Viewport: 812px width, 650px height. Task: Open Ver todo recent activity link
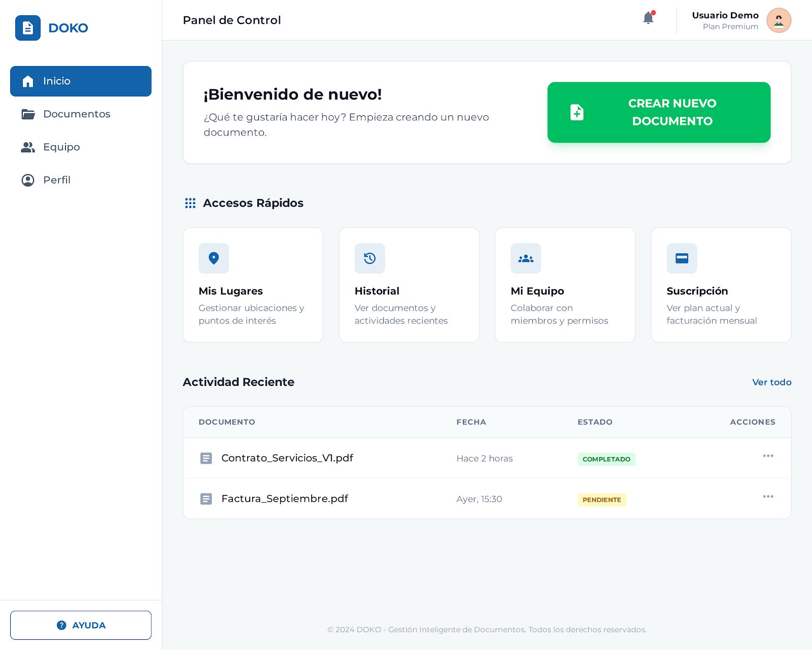click(x=771, y=382)
